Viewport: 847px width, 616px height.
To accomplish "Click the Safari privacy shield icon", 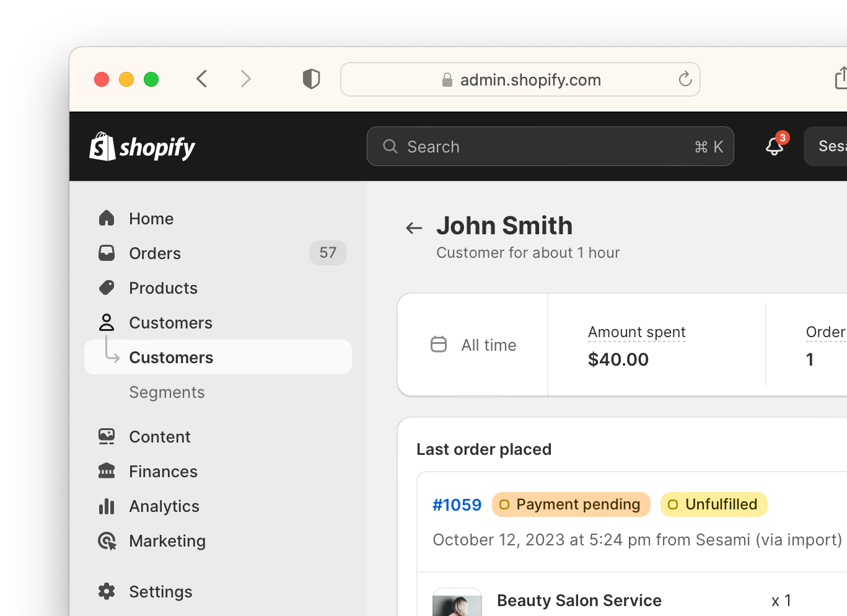I will coord(311,79).
